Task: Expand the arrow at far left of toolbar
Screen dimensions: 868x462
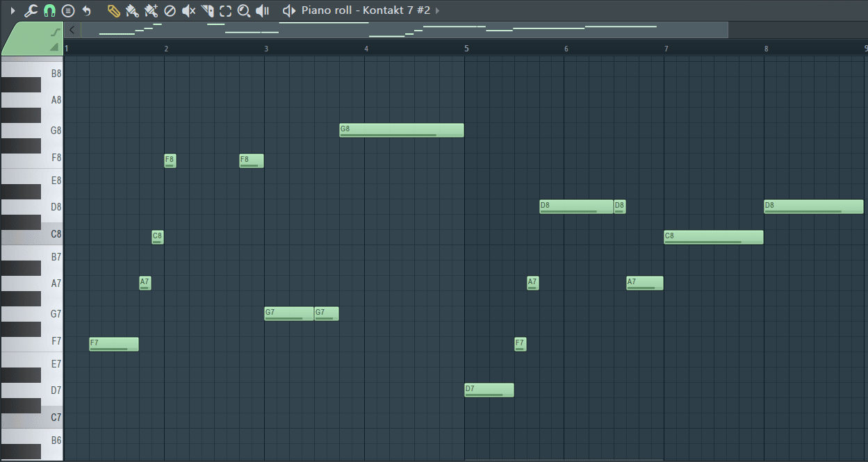Action: tap(13, 10)
